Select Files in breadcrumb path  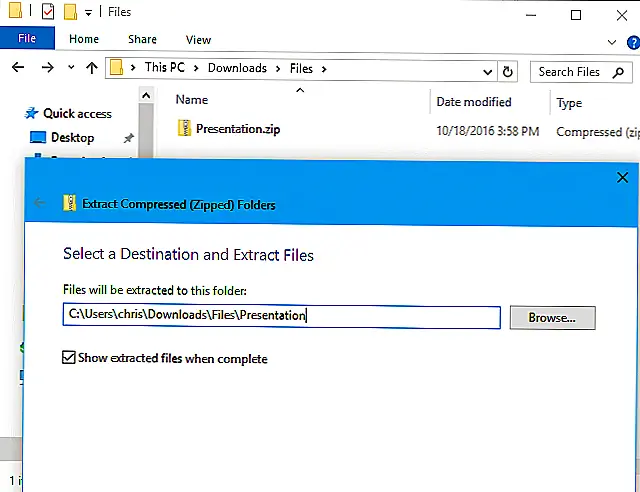click(301, 69)
